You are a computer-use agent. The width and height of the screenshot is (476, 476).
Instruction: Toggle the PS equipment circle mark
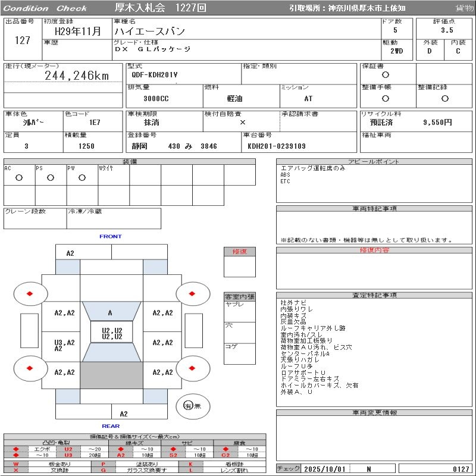point(51,177)
